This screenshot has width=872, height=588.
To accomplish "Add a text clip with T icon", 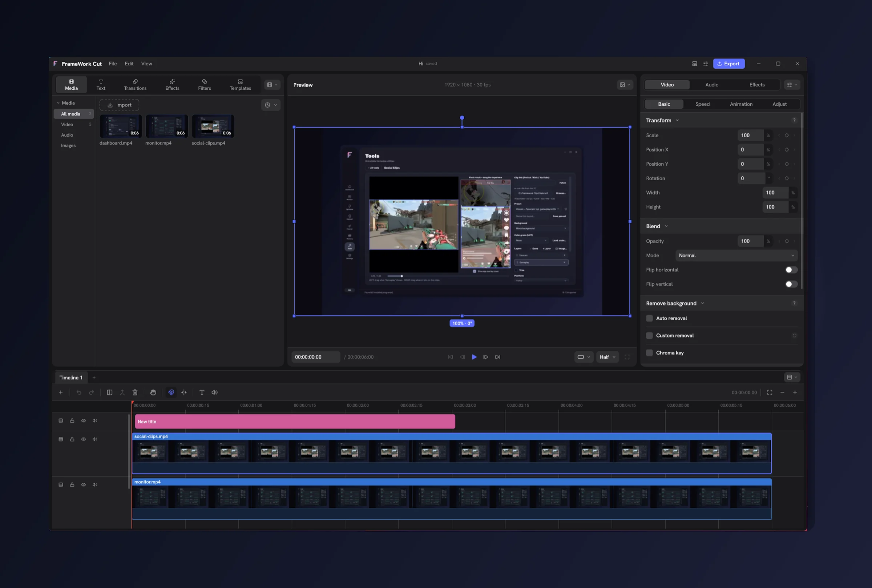I will click(x=202, y=392).
